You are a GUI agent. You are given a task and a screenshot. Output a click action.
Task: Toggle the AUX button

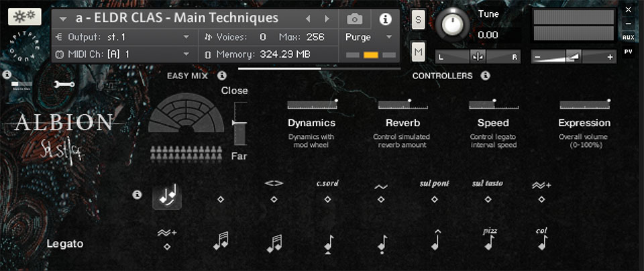628,38
